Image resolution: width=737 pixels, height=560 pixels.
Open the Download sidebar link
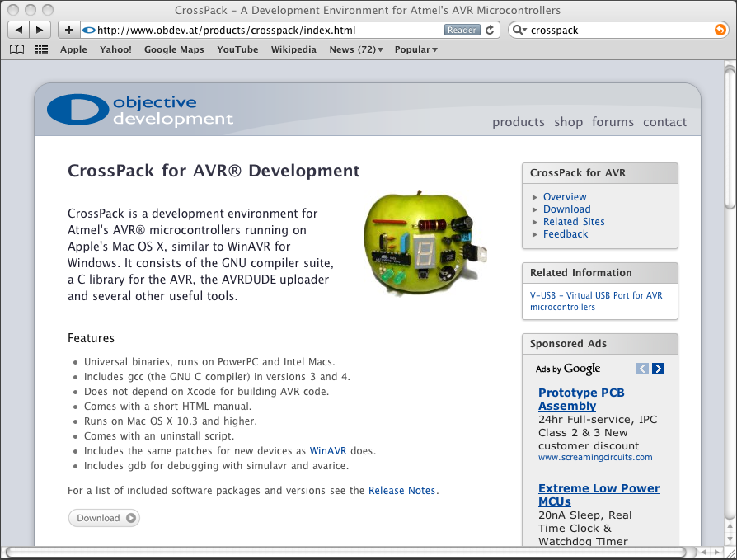[x=567, y=209]
